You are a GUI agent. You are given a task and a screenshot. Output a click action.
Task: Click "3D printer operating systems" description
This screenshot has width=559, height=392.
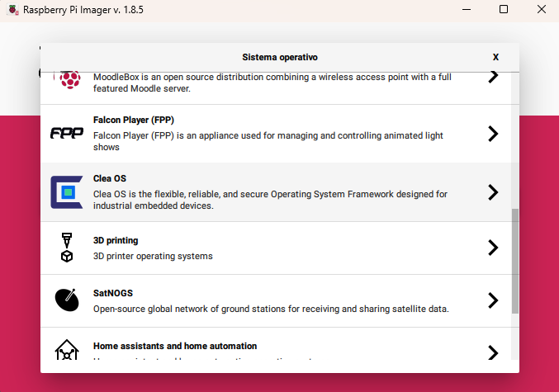point(153,256)
